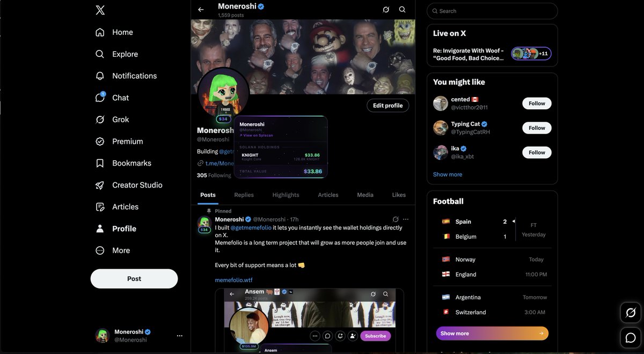Switch to the Posts tab

[x=208, y=195]
